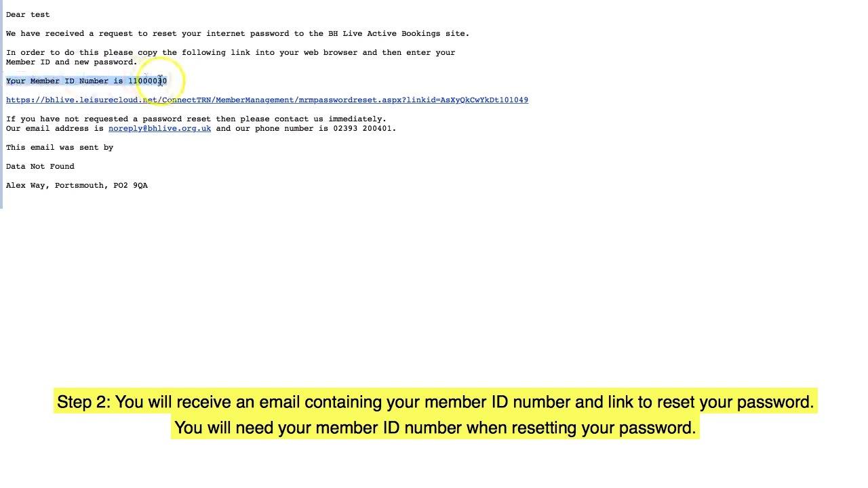Click the blue quote bar beside email

point(1,104)
